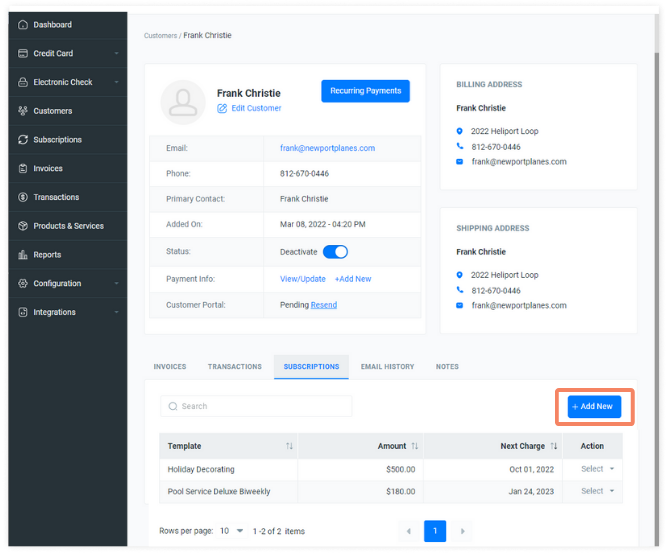Open Reports from the sidebar
668x553 pixels.
coord(68,255)
